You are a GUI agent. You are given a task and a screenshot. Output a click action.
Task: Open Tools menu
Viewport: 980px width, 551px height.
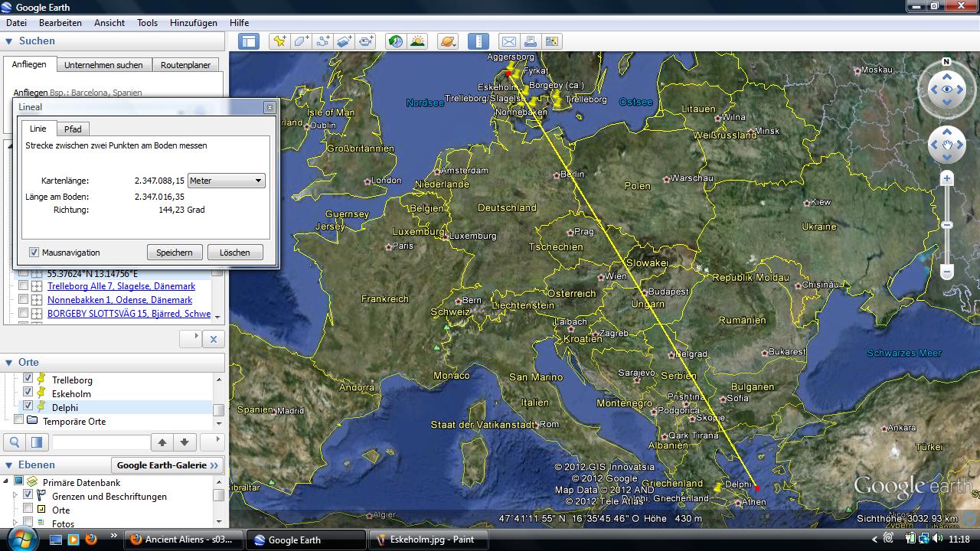tap(147, 23)
